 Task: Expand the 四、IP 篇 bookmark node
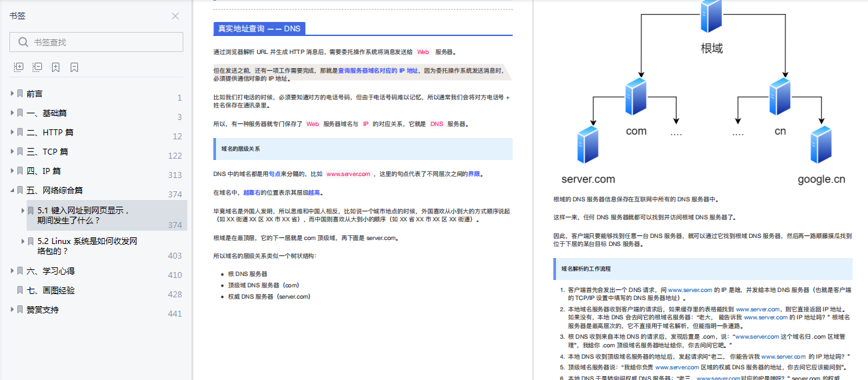point(12,171)
